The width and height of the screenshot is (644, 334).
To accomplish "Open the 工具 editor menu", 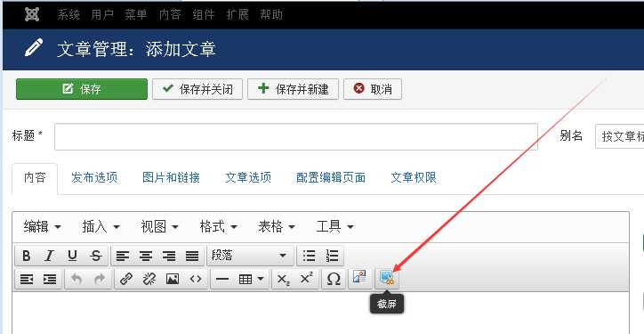I will click(335, 226).
